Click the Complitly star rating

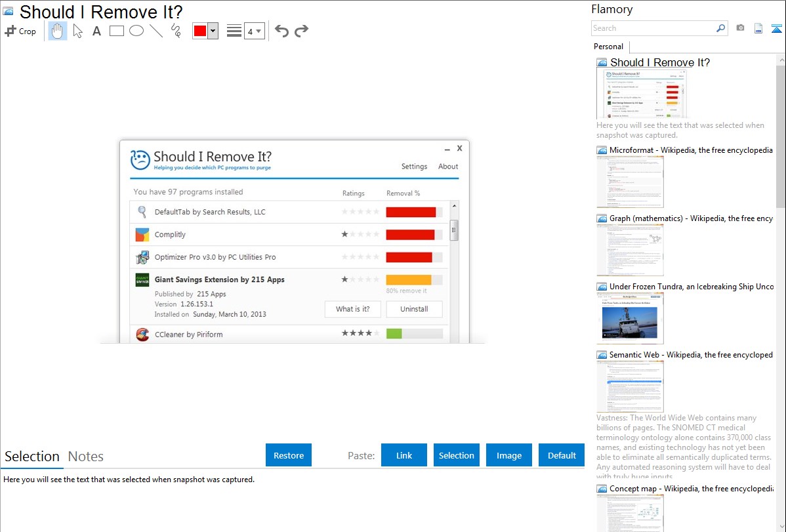360,234
